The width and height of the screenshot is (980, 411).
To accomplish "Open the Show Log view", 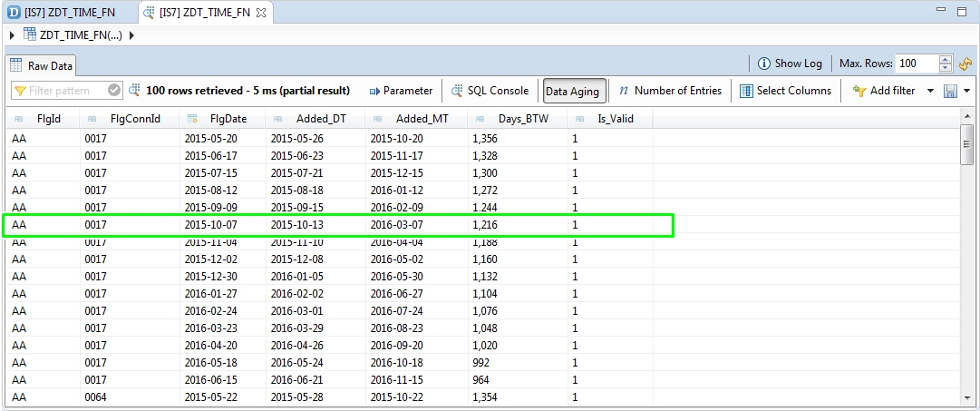I will (790, 64).
